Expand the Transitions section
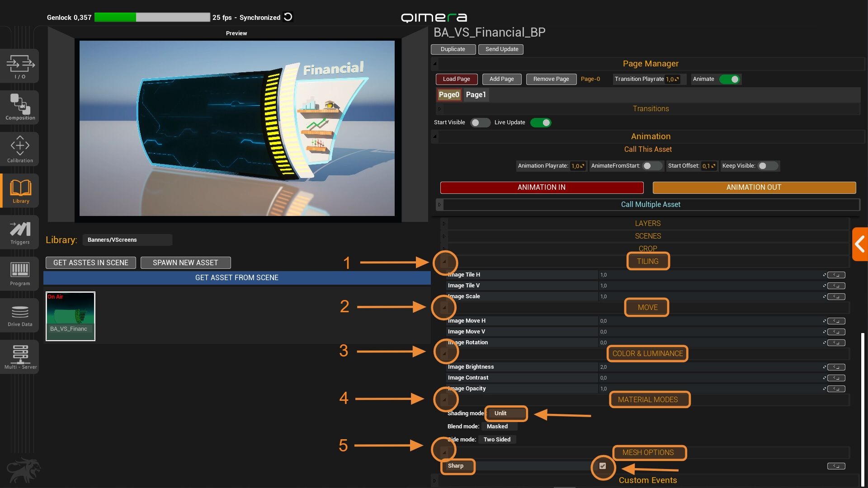Screen dimensions: 868x488 pyautogui.click(x=650, y=108)
